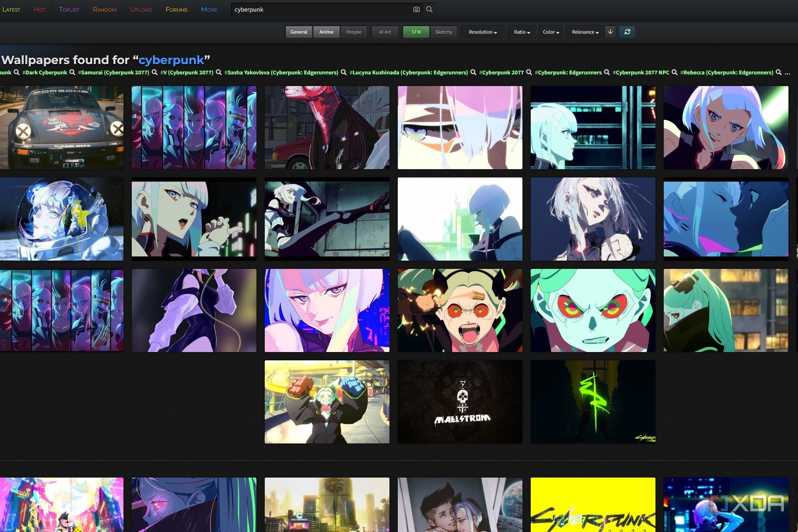Click magnifier icon after #Cyberpunk: Edgerunners tag
The width and height of the screenshot is (798, 532).
point(607,72)
